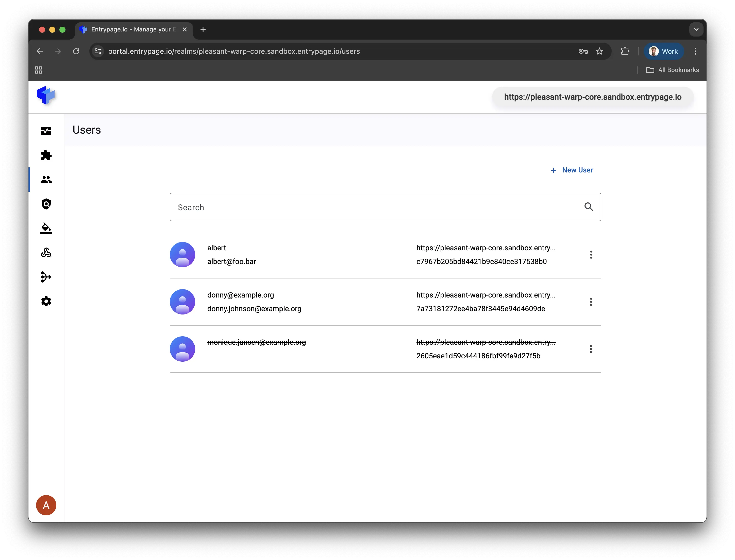Viewport: 735px width, 560px height.
Task: Open the dashboard activity monitor icon
Action: (x=46, y=131)
